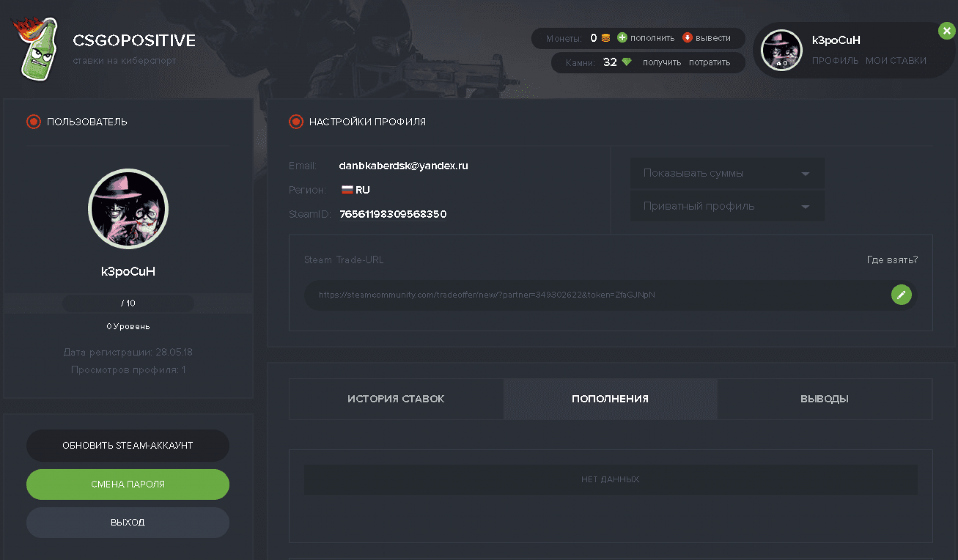Click the level progress bar showing /10
The height and width of the screenshot is (560, 958).
pos(128,303)
